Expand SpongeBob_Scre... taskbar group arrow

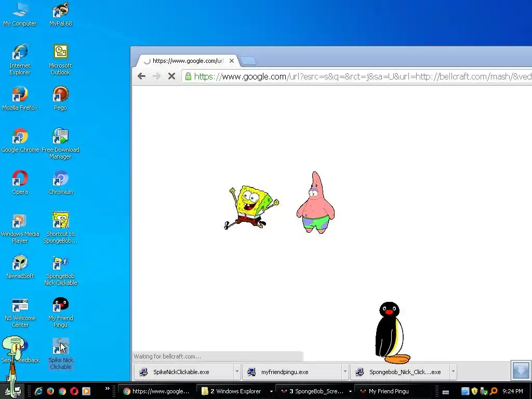350,392
